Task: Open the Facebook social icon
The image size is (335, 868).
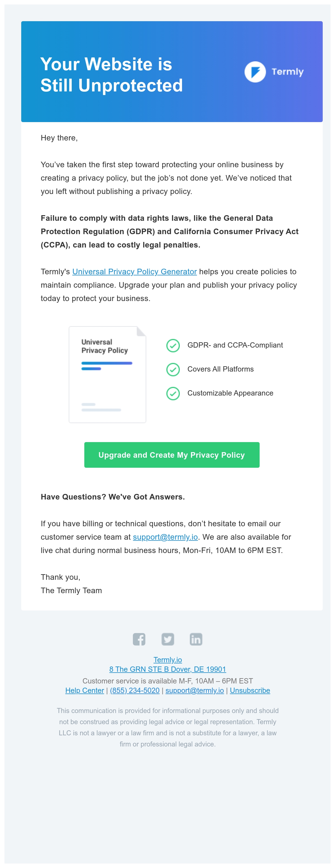Action: tap(139, 639)
